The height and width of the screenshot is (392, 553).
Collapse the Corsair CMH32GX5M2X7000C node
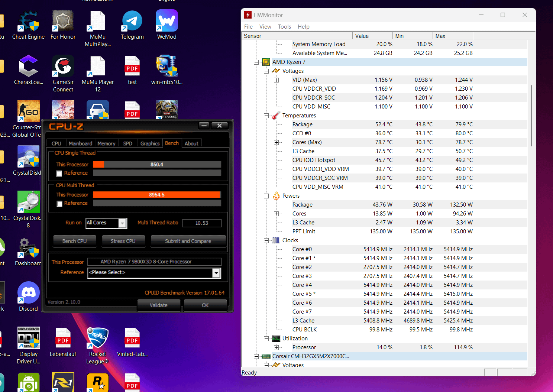coord(256,356)
